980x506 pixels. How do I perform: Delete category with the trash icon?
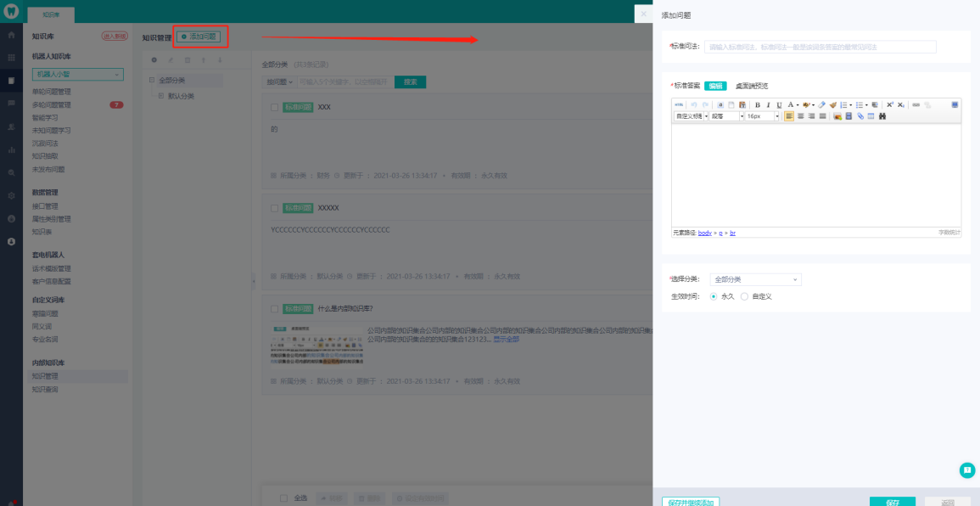point(187,60)
